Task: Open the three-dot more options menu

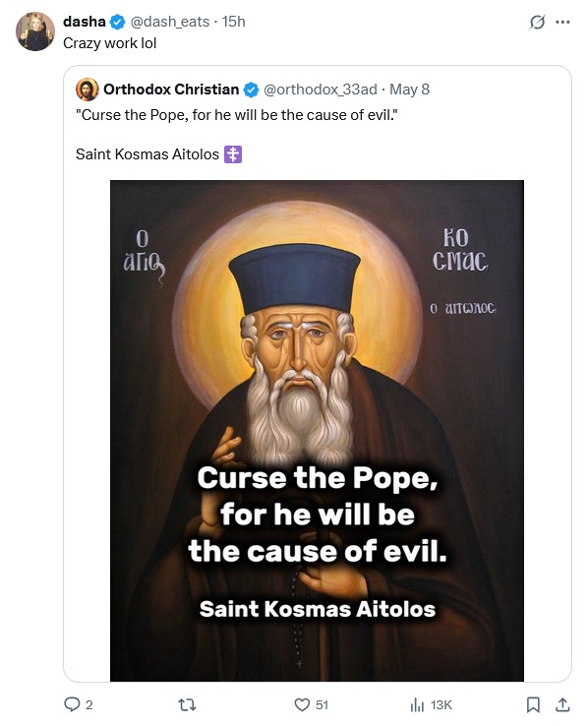Action: pyautogui.click(x=562, y=22)
